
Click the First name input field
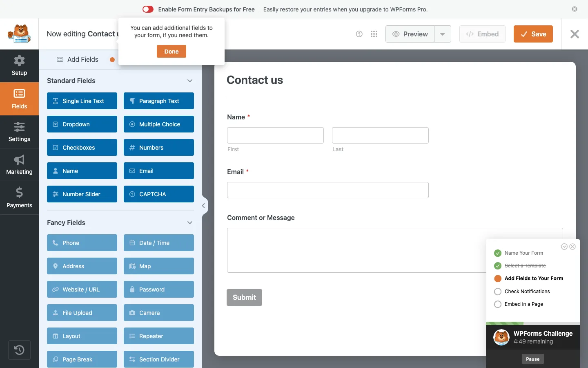coord(275,135)
